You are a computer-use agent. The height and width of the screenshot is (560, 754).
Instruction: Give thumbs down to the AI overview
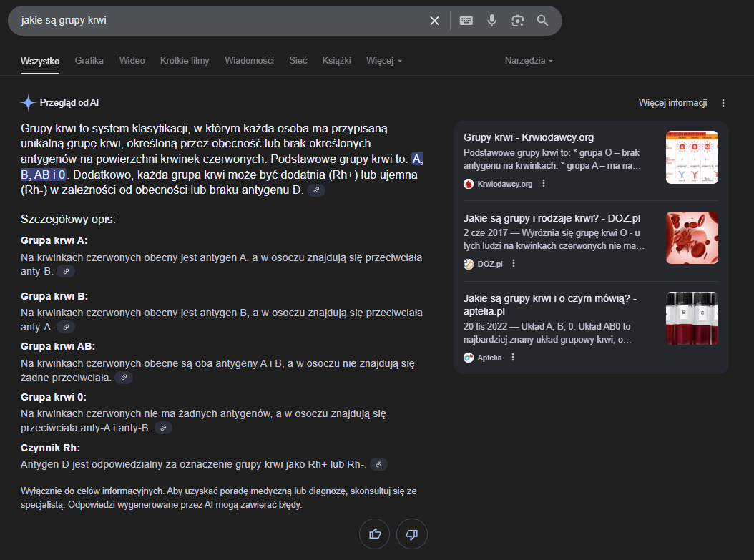pos(411,534)
